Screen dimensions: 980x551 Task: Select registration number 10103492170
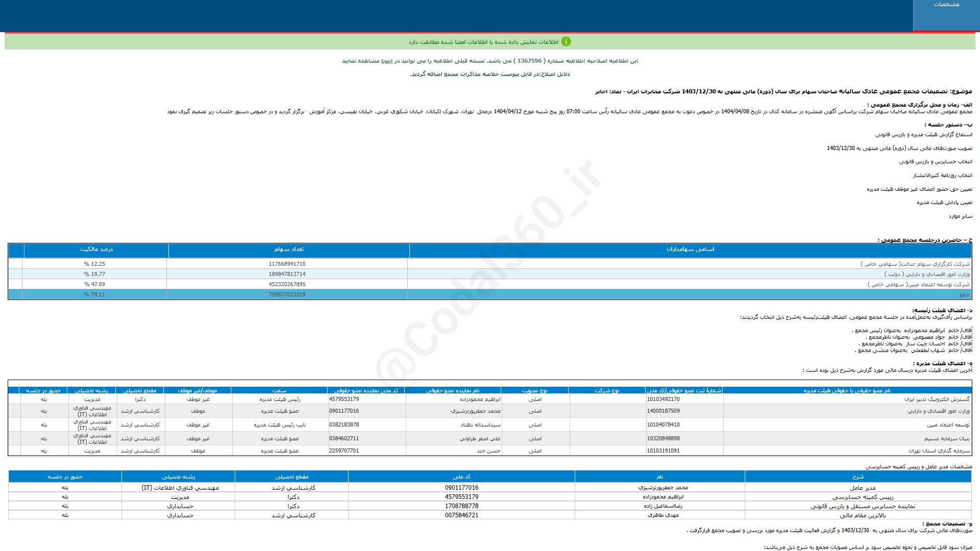click(663, 399)
